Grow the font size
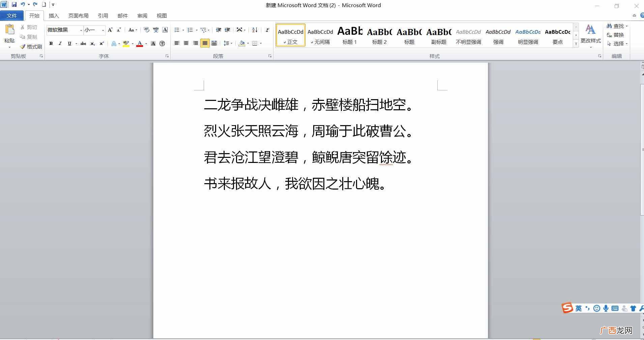This screenshot has height=340, width=644. pos(110,30)
